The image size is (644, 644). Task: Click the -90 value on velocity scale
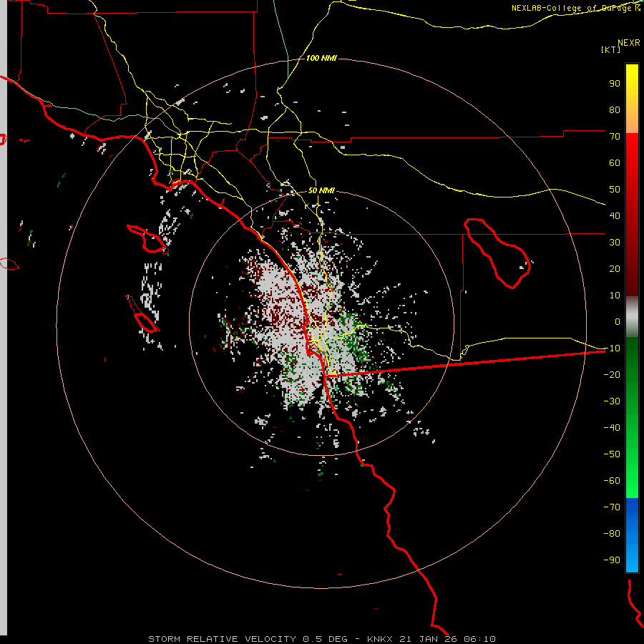coord(612,560)
